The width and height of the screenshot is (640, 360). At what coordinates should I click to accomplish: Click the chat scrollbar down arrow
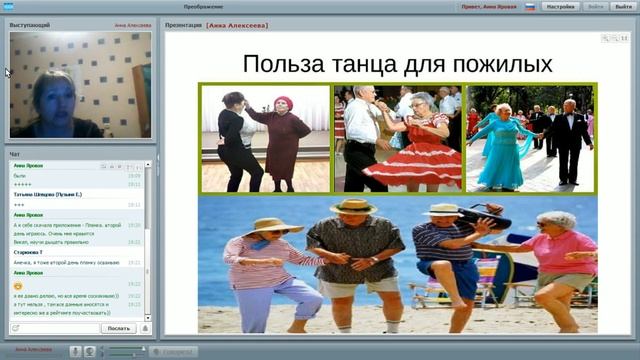148,318
